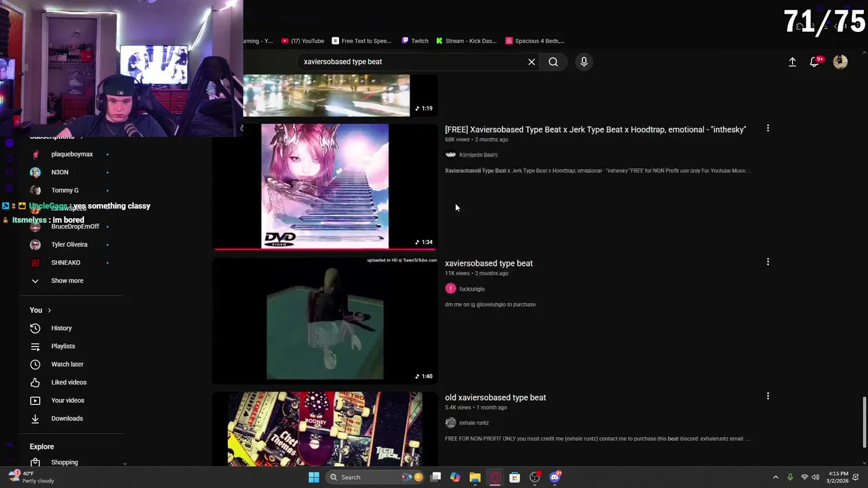Click the "68K views" text

(457, 140)
